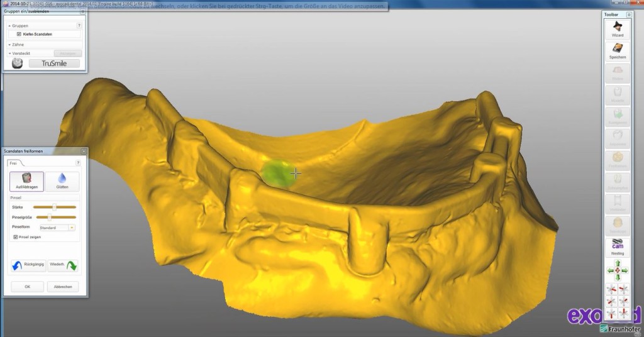Click the Speichern (save) toolbar icon

coord(617,50)
